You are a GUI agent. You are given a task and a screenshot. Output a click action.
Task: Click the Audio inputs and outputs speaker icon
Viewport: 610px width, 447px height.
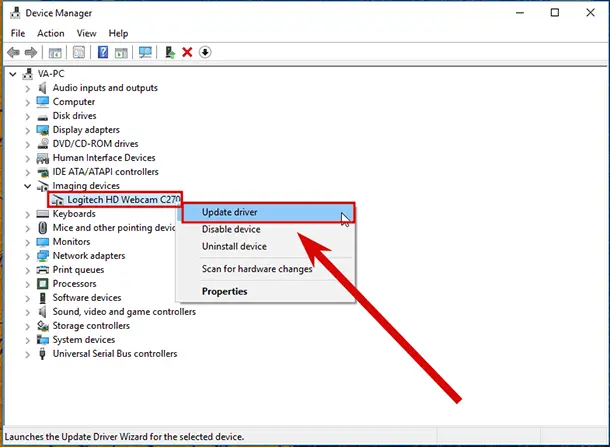(42, 88)
